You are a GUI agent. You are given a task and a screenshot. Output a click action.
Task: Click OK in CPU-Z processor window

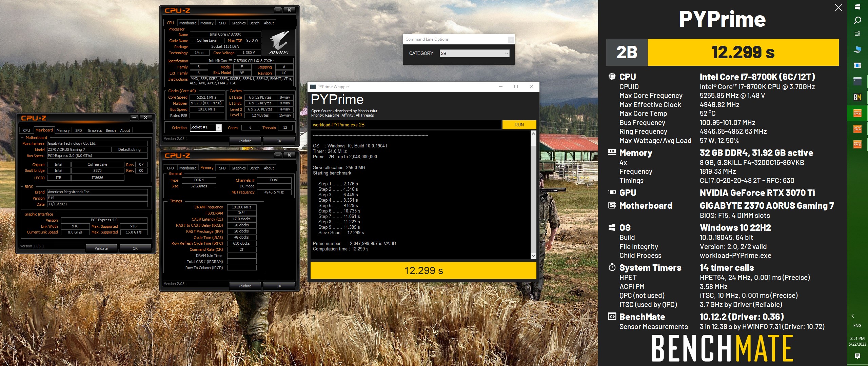coord(279,141)
